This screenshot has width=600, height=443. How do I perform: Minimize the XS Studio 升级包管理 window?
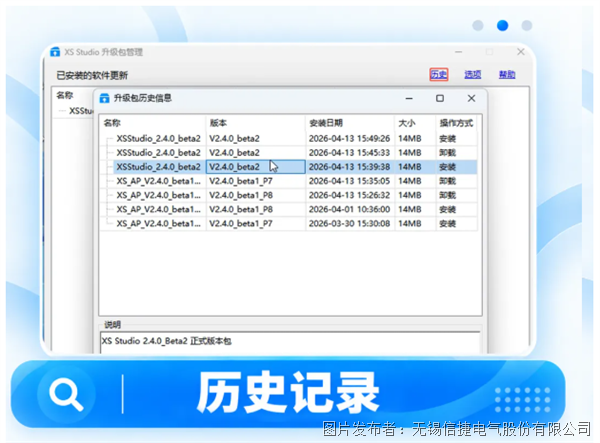[458, 52]
